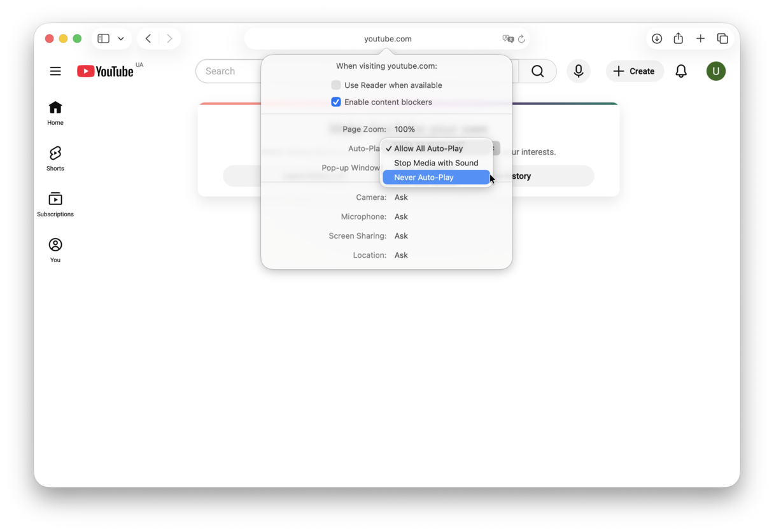
Task: Choose Stop Media with Sound
Action: 436,163
